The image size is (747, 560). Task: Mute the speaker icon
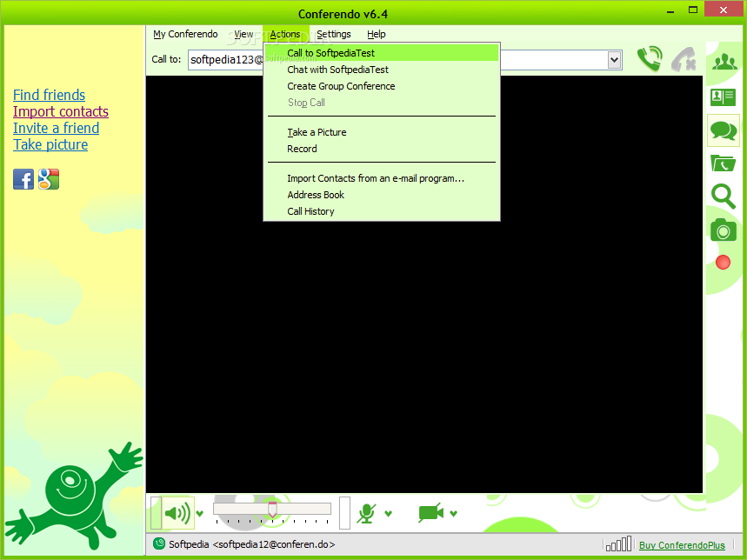pyautogui.click(x=177, y=513)
